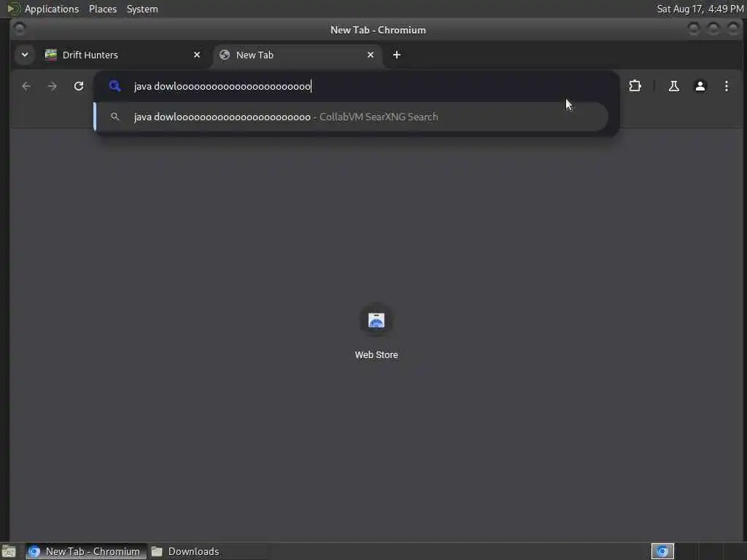The width and height of the screenshot is (747, 560).
Task: Switch to the Drift Hunters tab
Action: [x=123, y=55]
